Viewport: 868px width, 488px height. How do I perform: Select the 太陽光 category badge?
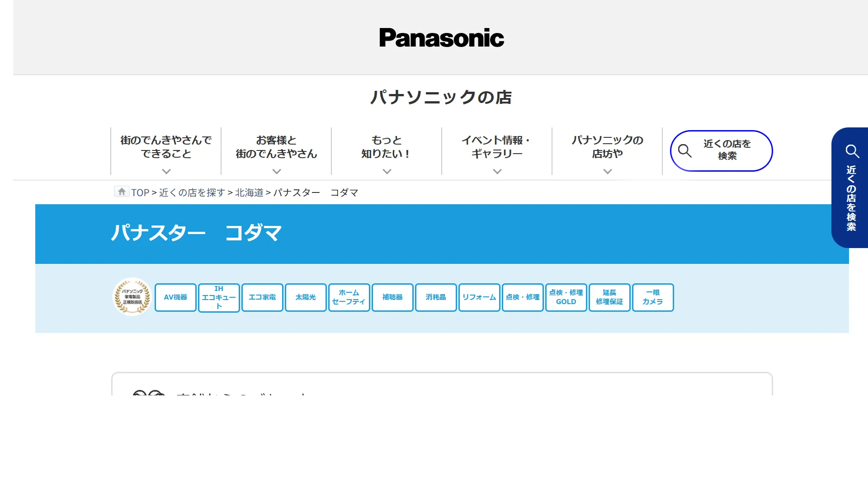[306, 297]
